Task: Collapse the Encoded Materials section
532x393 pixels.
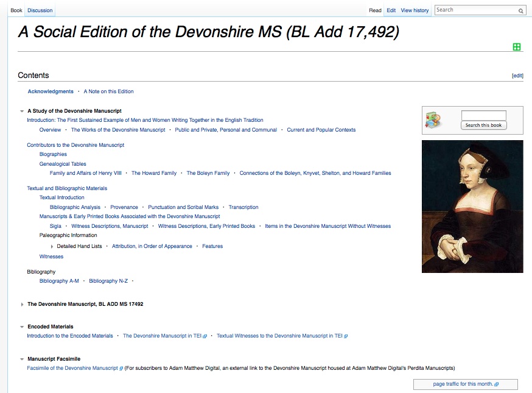Action: pos(22,327)
